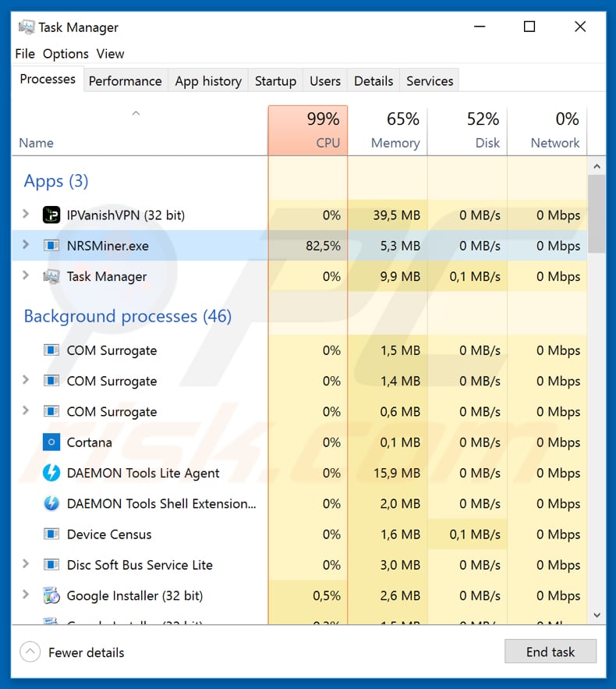Expand the COM Surrogate row using 0,6 MB
The height and width of the screenshot is (689, 616).
pyautogui.click(x=26, y=410)
